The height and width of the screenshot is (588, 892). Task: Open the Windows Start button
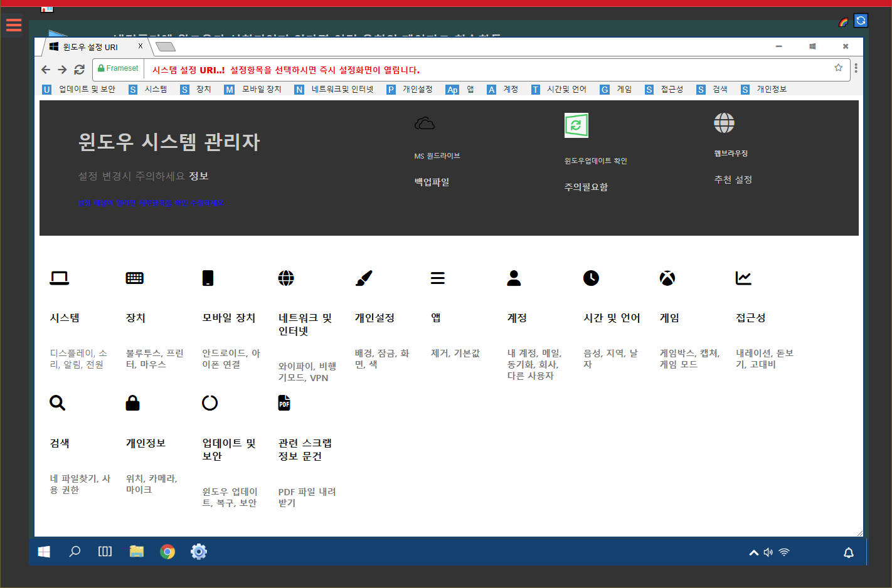click(44, 552)
